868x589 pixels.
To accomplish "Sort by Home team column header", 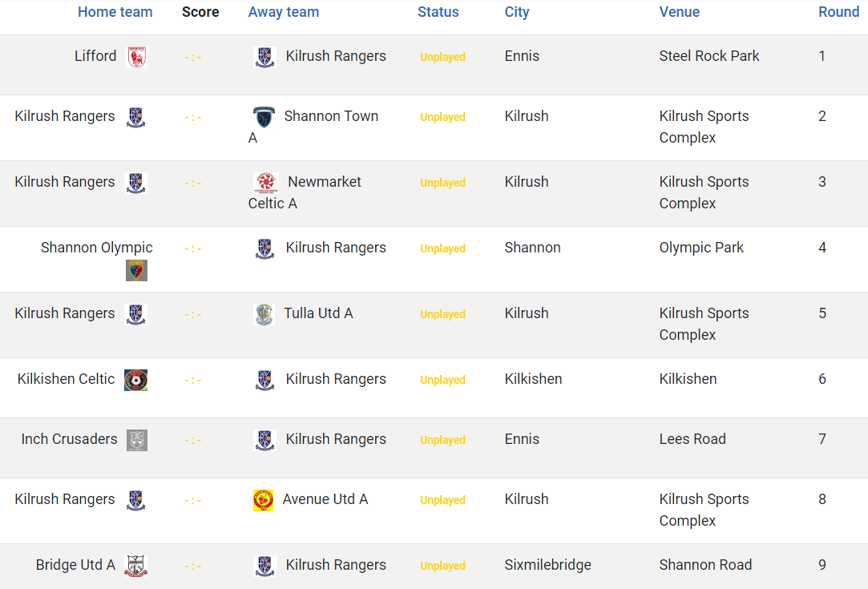I will coord(115,12).
